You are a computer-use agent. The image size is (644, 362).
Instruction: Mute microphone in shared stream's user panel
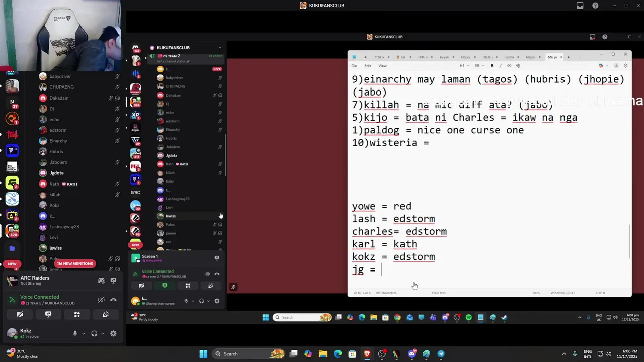click(x=186, y=301)
